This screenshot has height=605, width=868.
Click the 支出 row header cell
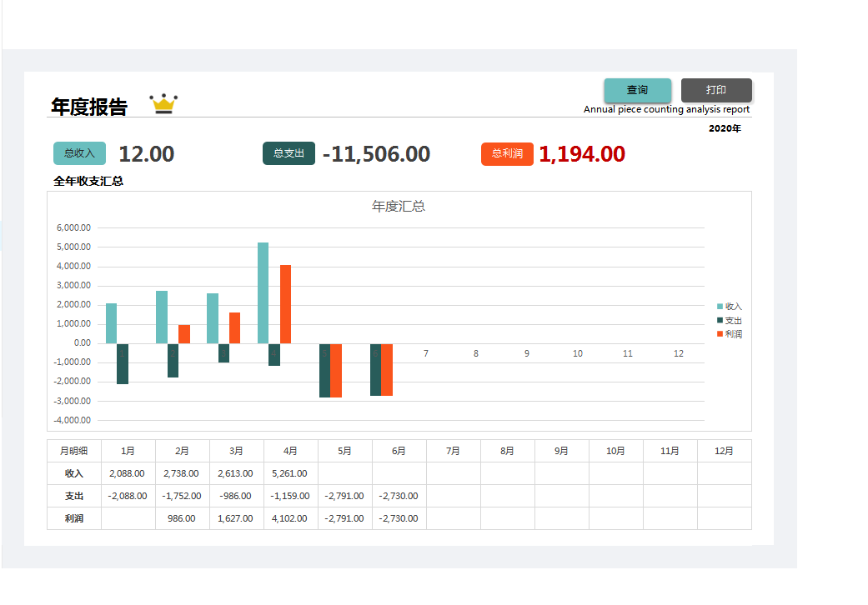(74, 496)
